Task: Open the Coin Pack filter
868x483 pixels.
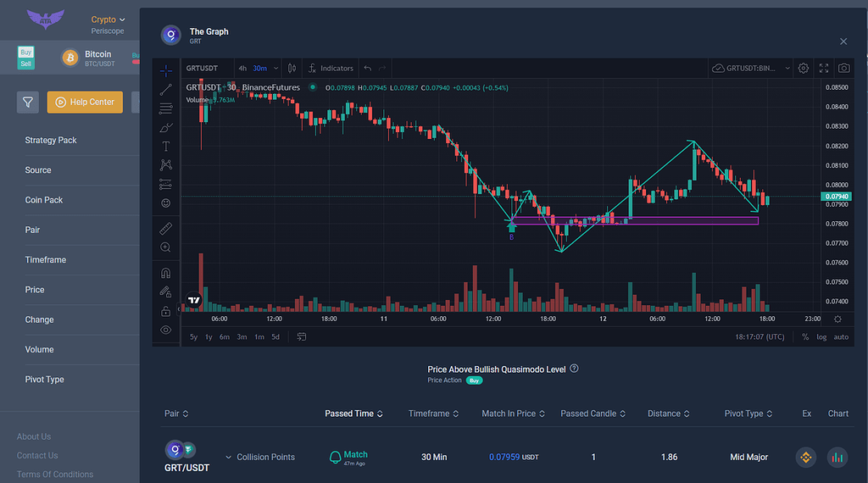Action: point(44,200)
